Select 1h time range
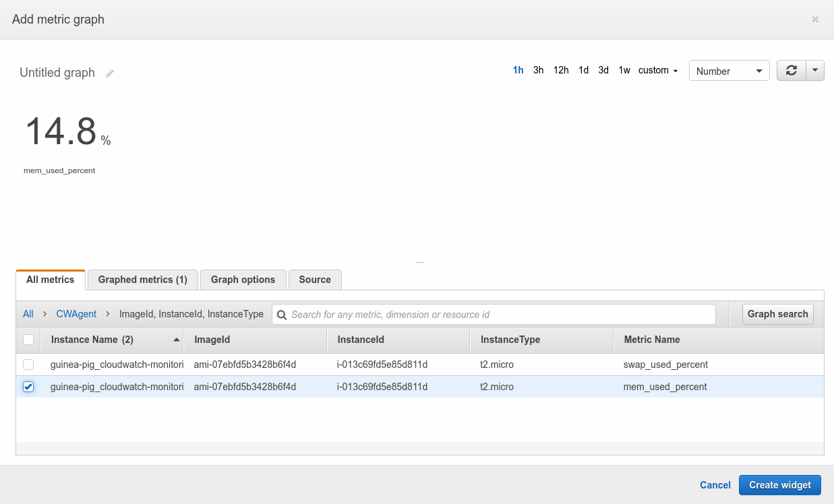Image resolution: width=834 pixels, height=504 pixels. pos(518,70)
